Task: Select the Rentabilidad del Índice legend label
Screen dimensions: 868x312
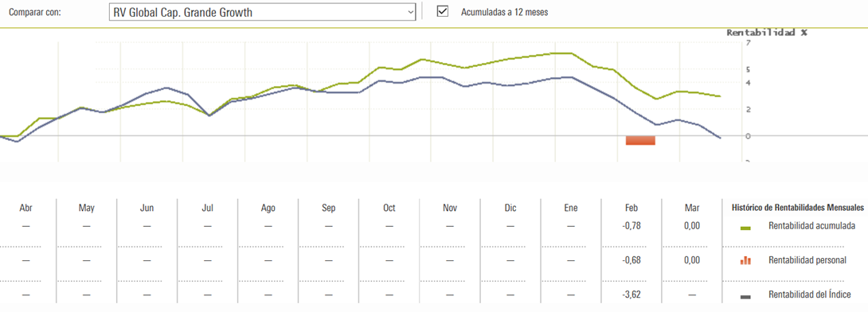Action: 810,294
